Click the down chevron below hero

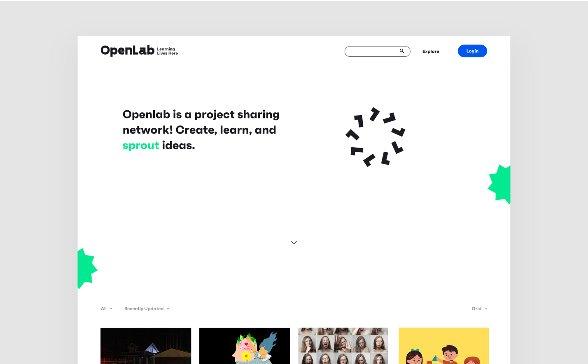click(294, 243)
